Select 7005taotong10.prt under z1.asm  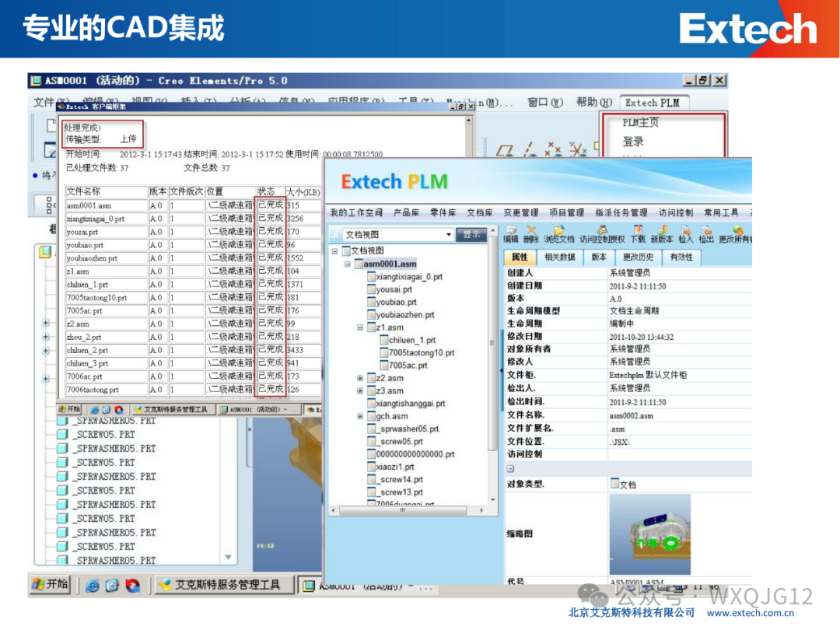pos(421,353)
